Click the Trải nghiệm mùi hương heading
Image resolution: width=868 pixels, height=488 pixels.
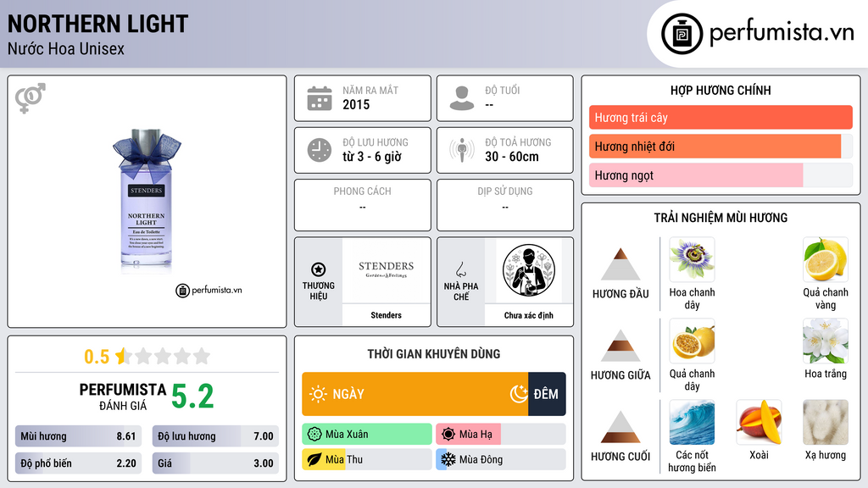[721, 218]
